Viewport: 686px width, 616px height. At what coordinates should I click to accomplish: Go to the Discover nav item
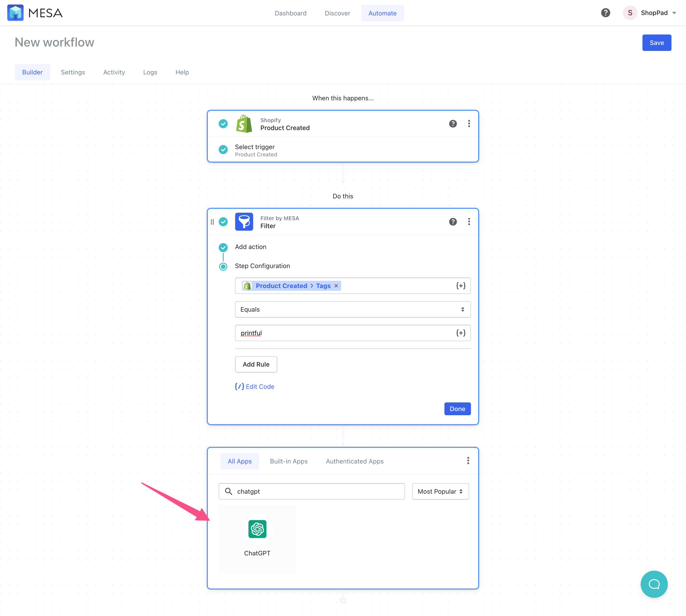point(337,13)
